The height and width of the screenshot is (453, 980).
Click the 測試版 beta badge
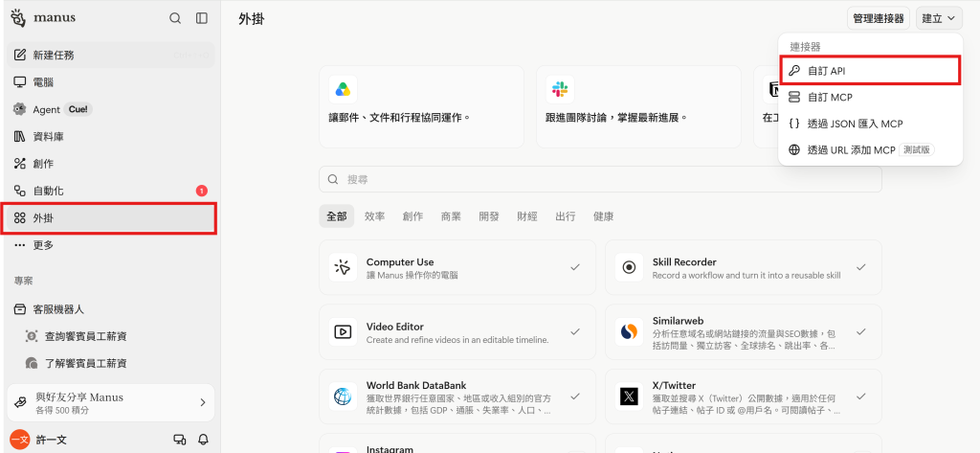click(916, 150)
